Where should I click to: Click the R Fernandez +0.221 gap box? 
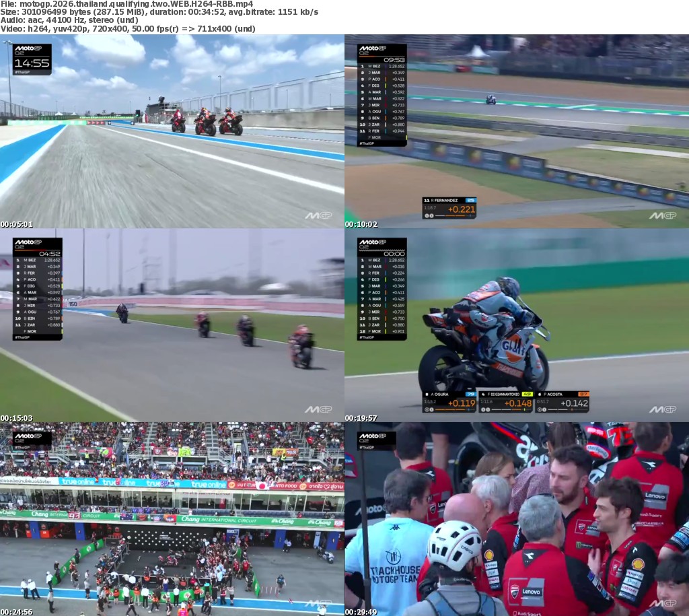pos(449,208)
